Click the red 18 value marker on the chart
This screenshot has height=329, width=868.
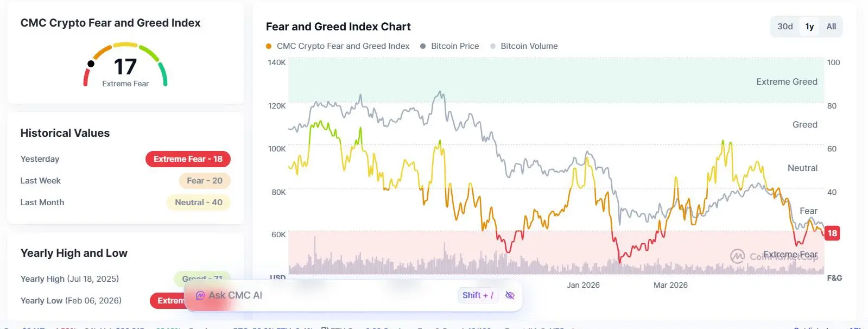(832, 233)
